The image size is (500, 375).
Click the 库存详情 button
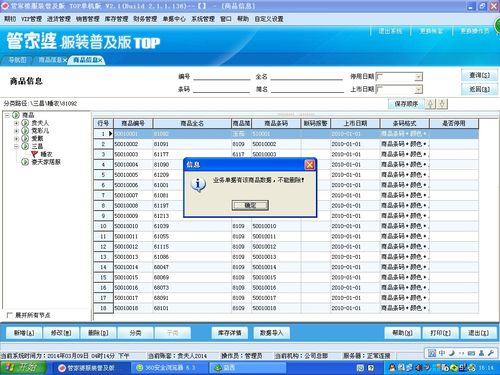point(230,333)
